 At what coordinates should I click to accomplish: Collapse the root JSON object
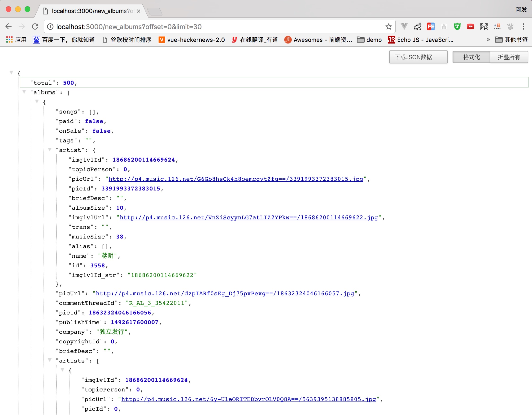click(11, 72)
